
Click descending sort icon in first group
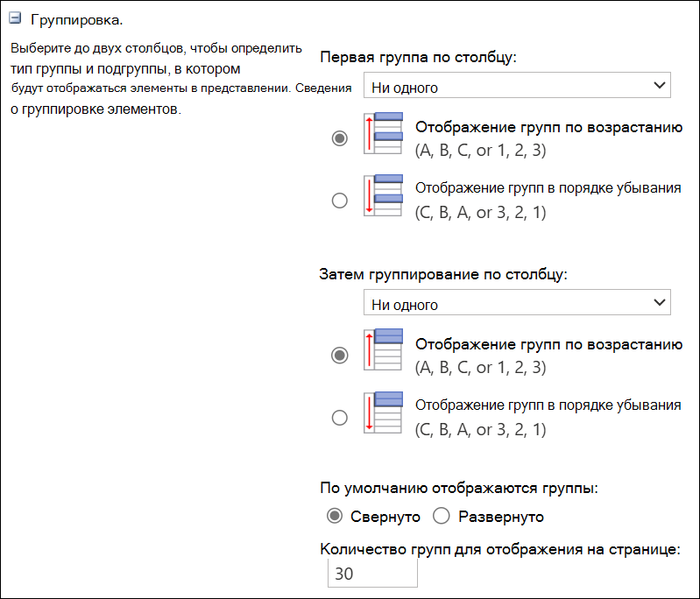pos(384,195)
